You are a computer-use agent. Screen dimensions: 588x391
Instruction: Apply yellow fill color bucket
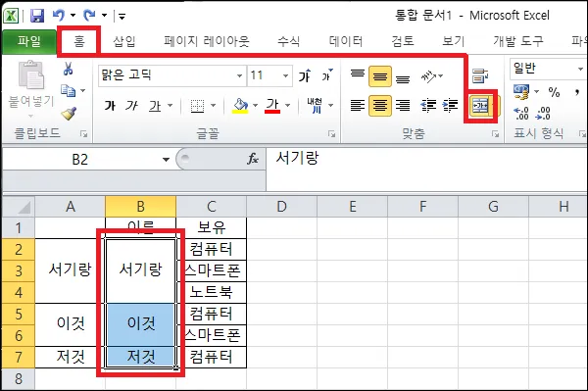coord(240,106)
